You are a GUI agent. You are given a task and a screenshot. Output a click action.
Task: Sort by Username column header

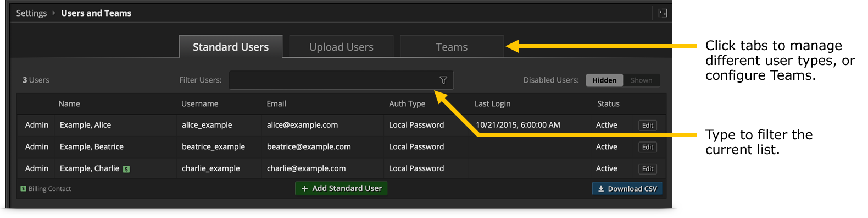[x=200, y=103]
